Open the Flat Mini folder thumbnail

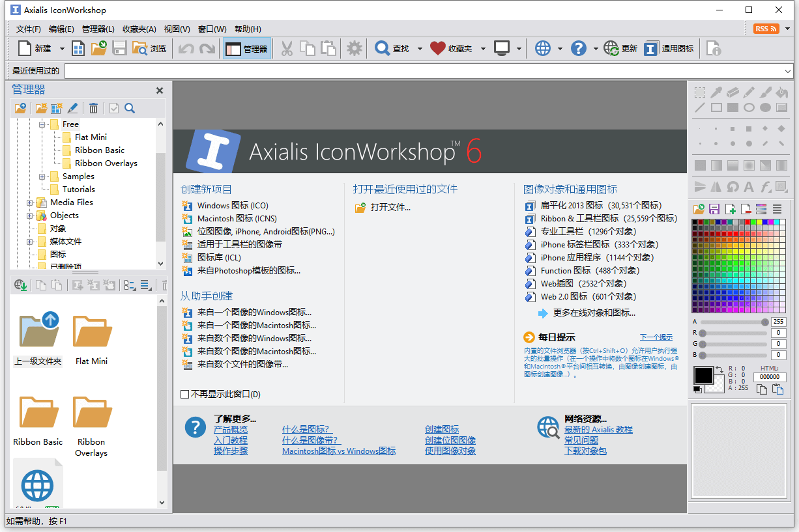91,340
